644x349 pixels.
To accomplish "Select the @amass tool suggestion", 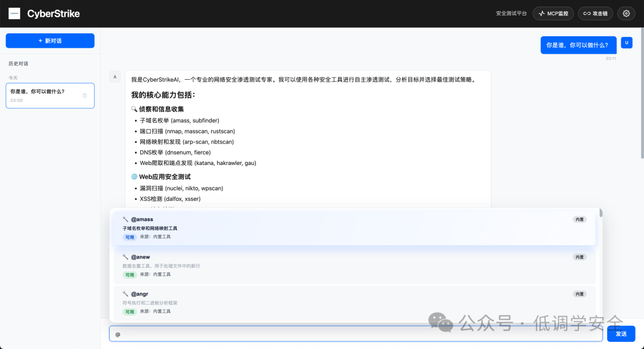I will point(354,228).
